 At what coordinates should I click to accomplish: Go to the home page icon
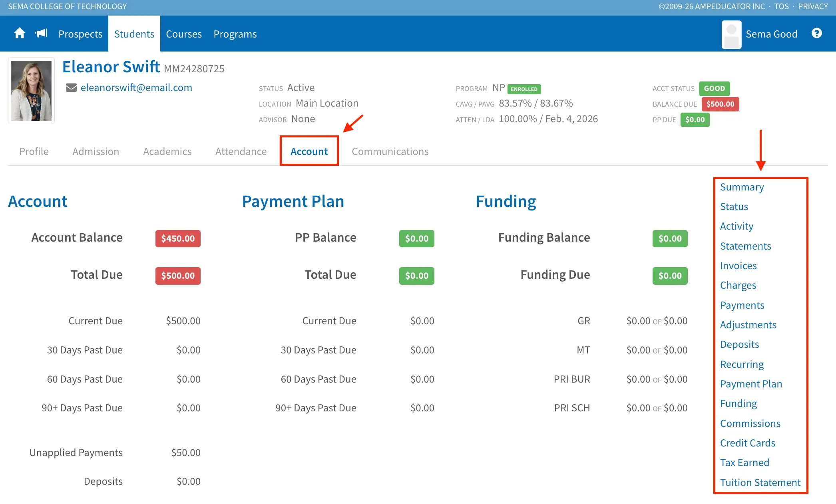[x=20, y=34]
